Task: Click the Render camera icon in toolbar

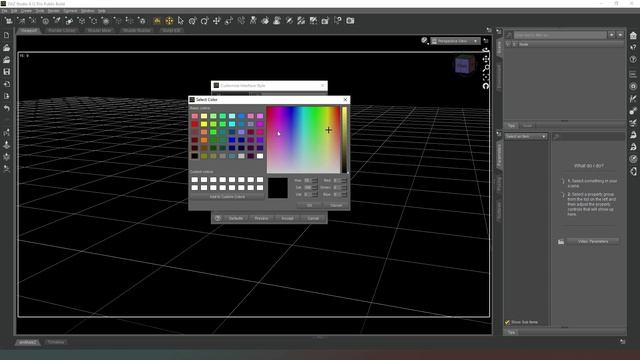Action: [350, 20]
